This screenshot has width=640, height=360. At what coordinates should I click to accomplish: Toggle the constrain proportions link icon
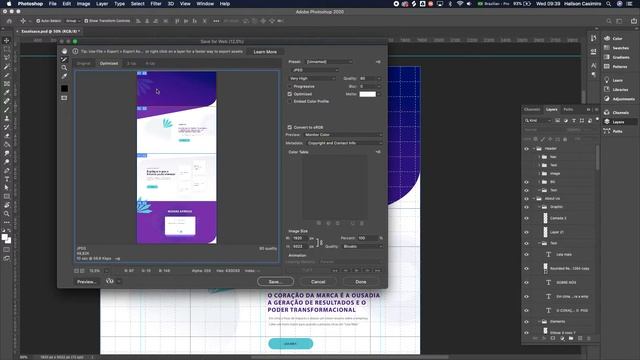pos(320,242)
